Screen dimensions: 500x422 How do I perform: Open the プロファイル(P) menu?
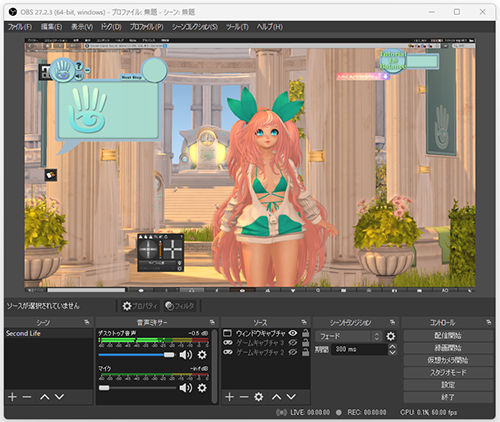147,27
